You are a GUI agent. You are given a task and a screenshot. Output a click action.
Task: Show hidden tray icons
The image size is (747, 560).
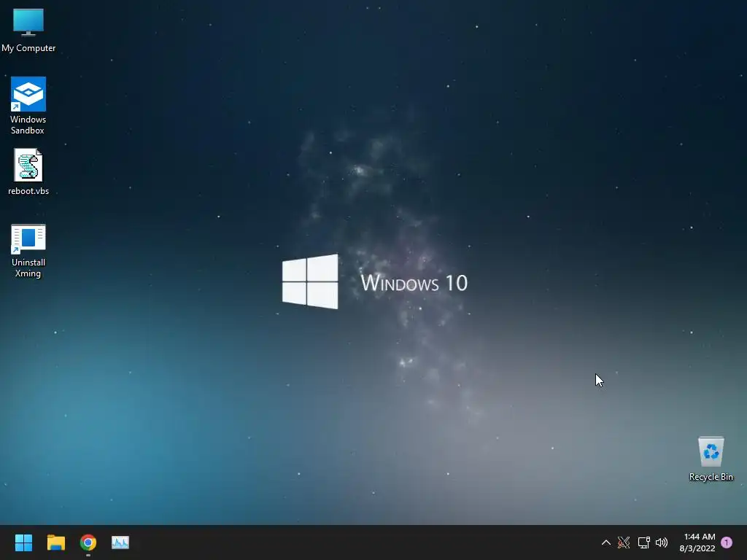pos(605,542)
